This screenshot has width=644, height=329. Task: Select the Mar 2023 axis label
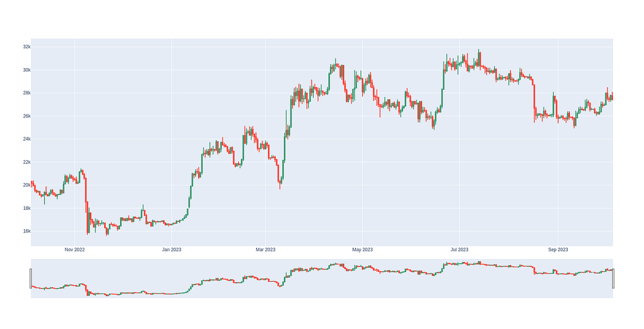point(266,250)
